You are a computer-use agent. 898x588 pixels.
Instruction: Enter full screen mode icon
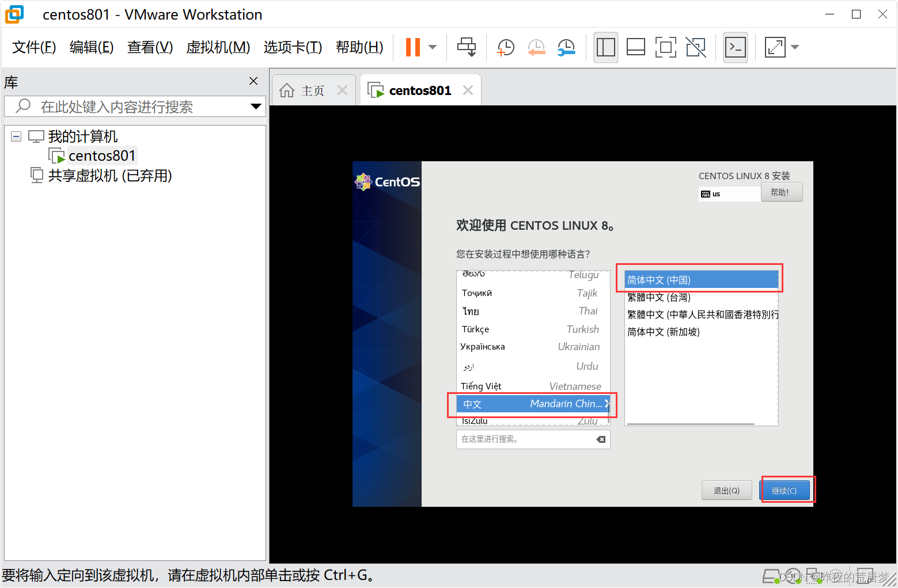[x=666, y=47]
